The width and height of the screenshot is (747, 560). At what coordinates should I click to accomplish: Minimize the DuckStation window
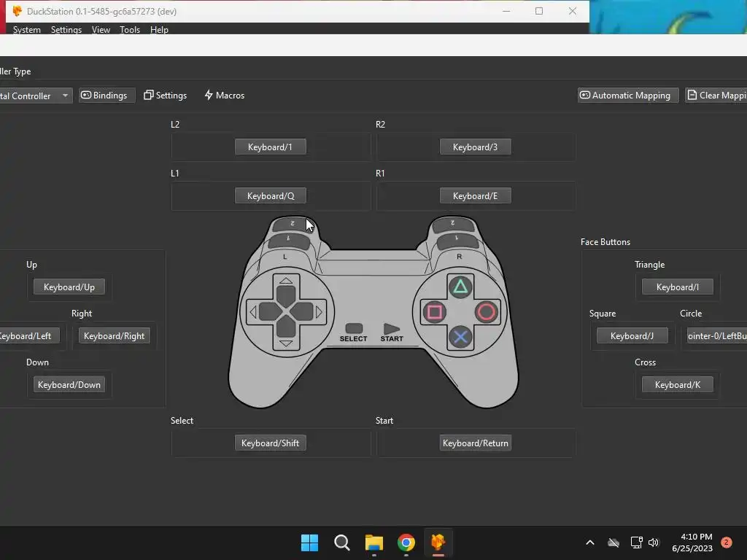tap(506, 11)
